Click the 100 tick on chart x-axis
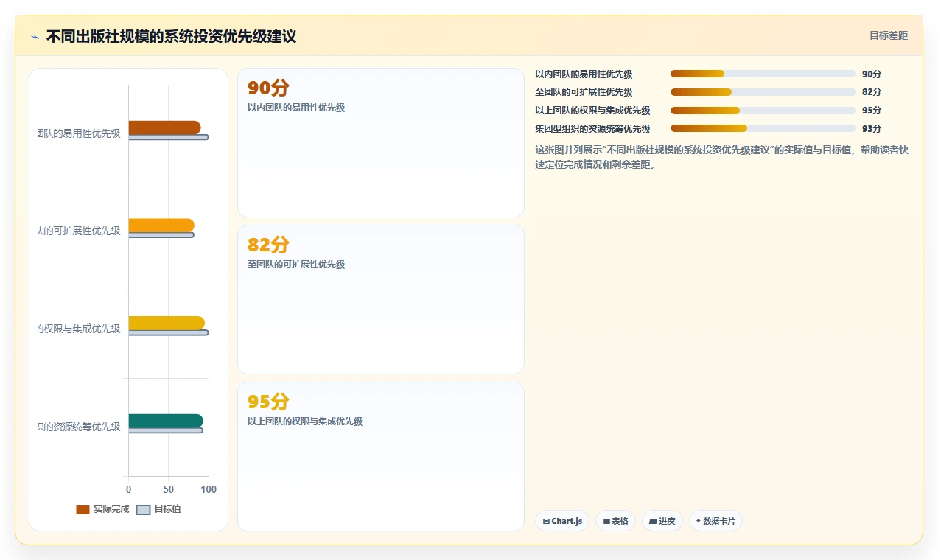 pos(209,489)
